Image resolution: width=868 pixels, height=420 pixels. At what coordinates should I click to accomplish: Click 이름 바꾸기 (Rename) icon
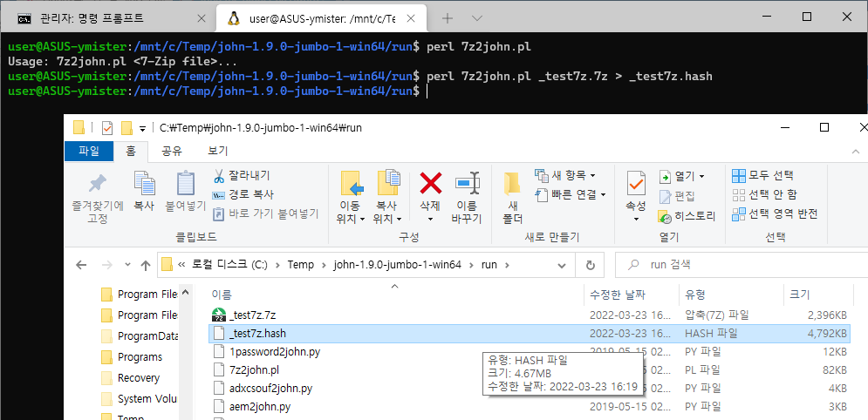[466, 182]
